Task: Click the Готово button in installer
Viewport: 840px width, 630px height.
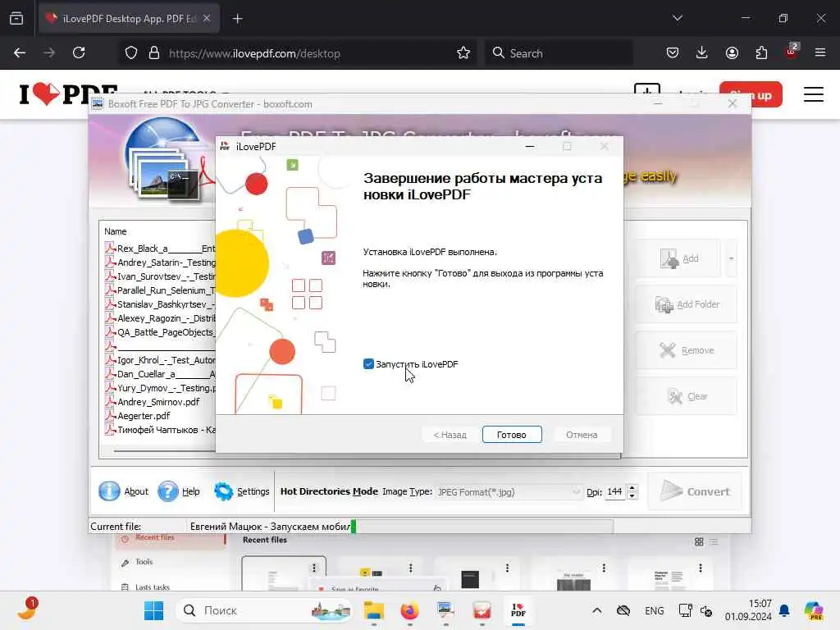Action: pyautogui.click(x=512, y=435)
